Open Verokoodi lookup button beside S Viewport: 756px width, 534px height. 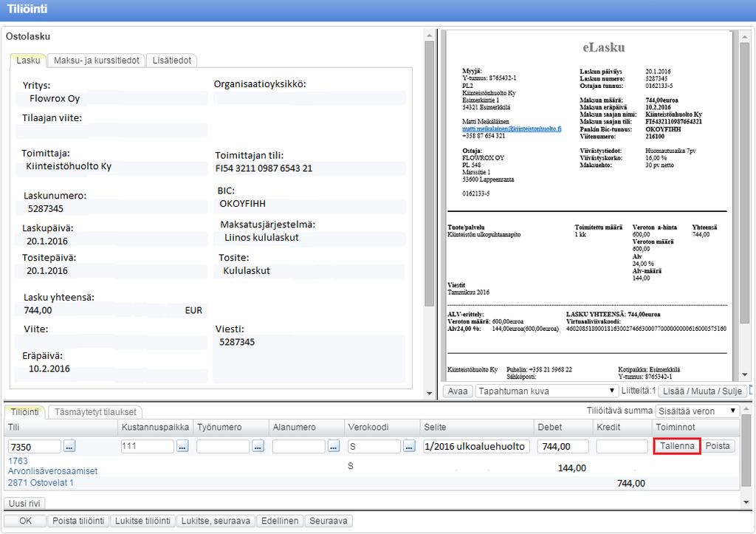(409, 446)
